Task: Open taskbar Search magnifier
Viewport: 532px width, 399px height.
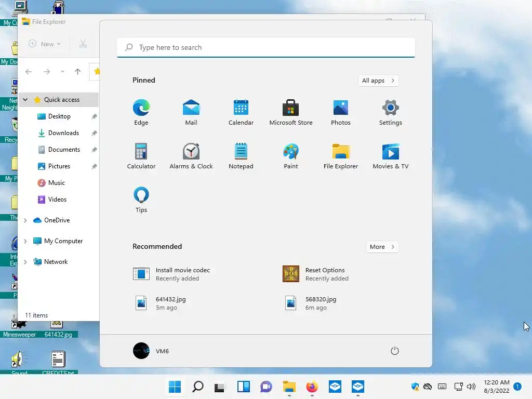Action: pos(198,387)
